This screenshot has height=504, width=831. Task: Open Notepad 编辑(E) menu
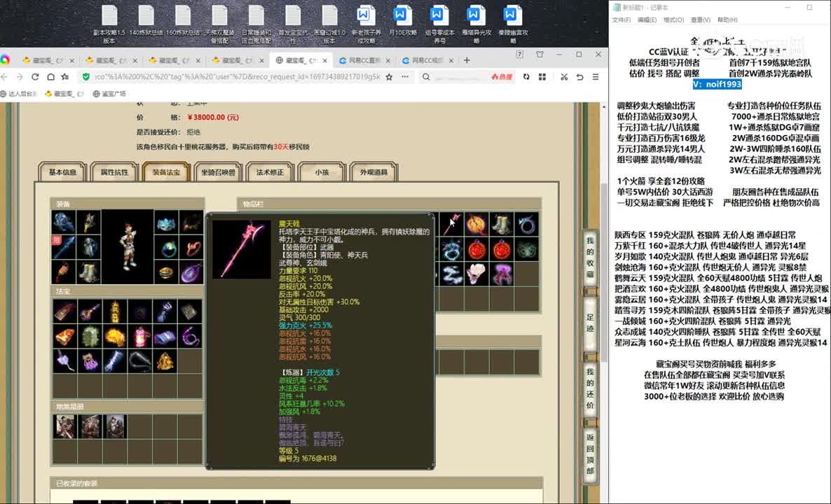coord(647,20)
